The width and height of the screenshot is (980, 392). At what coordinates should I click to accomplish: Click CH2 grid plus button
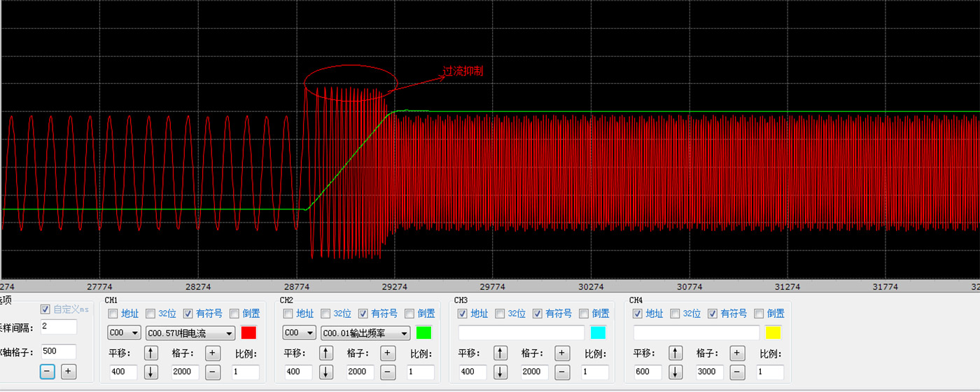click(x=388, y=353)
